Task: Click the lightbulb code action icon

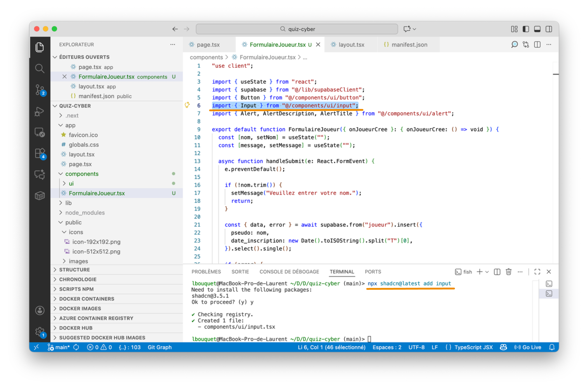Action: pyautogui.click(x=187, y=105)
